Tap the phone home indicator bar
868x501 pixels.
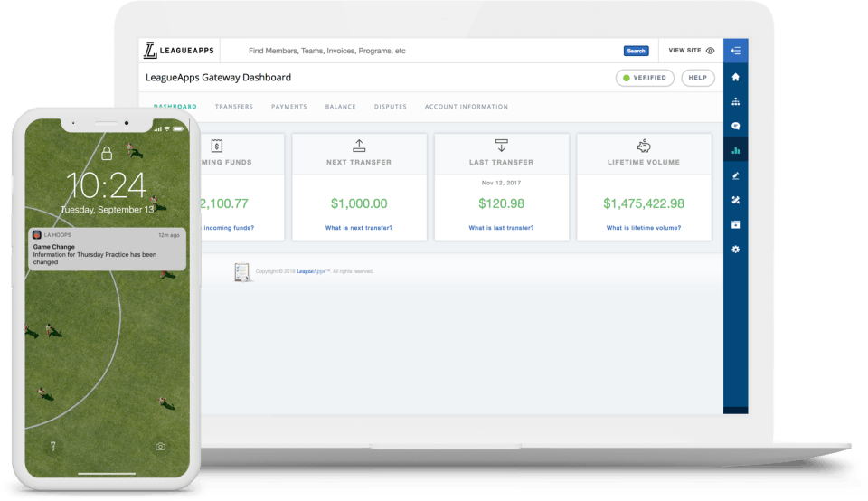(x=107, y=474)
